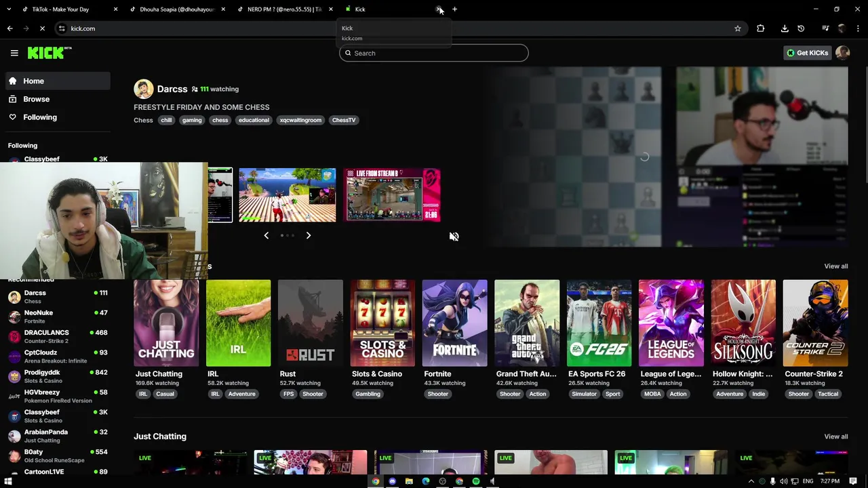The image size is (868, 488).
Task: Unmute the featured stream preview
Action: pyautogui.click(x=454, y=237)
